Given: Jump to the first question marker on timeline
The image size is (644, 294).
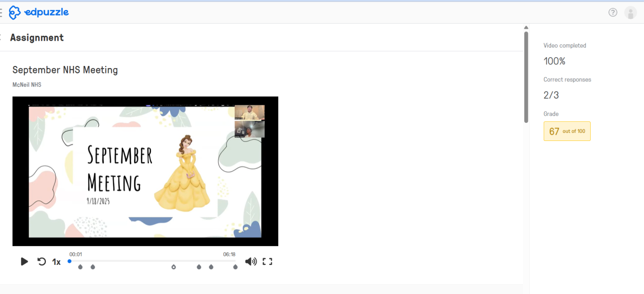Looking at the screenshot, I should pyautogui.click(x=80, y=267).
